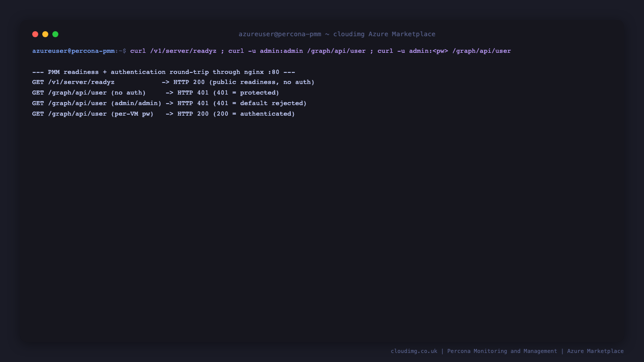The height and width of the screenshot is (362, 644).
Task: Click the (admin/admin) HTTP 401 line
Action: [170, 104]
